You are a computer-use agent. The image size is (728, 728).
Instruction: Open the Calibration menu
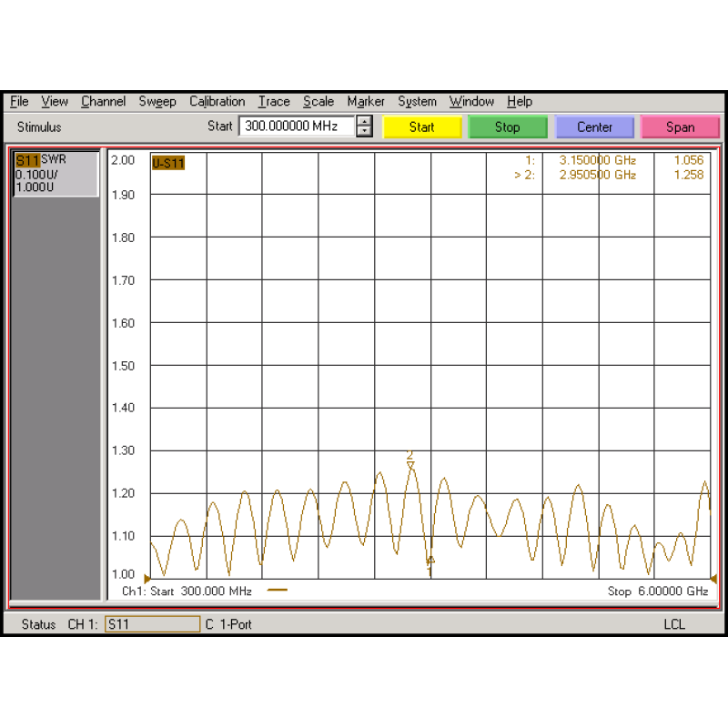pyautogui.click(x=217, y=102)
